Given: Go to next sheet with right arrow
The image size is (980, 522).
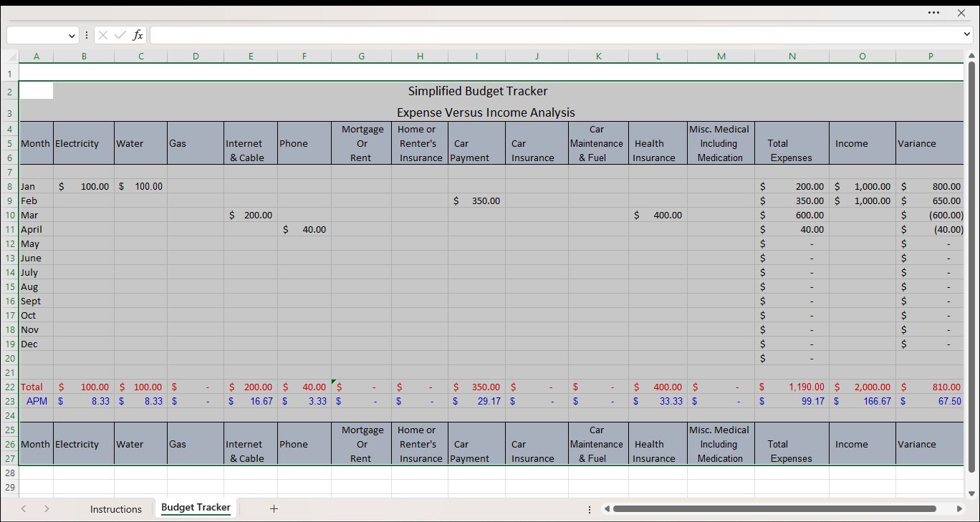Looking at the screenshot, I should click(x=47, y=508).
